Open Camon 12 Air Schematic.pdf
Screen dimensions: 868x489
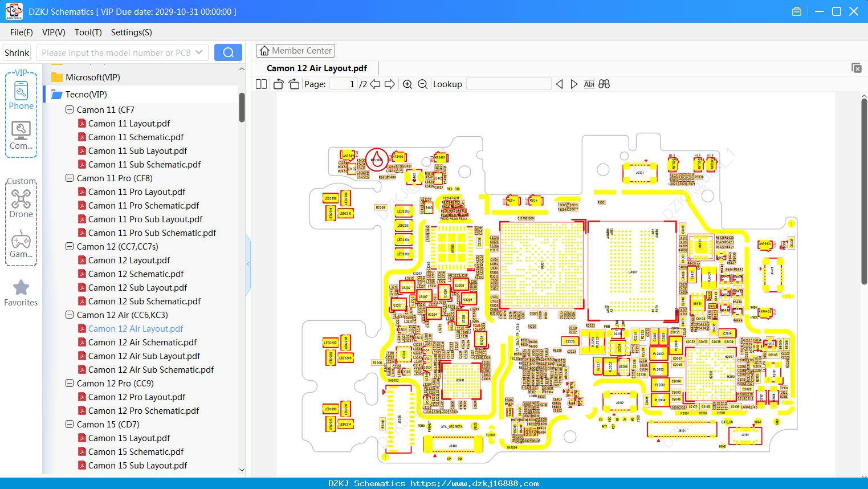pyautogui.click(x=142, y=342)
